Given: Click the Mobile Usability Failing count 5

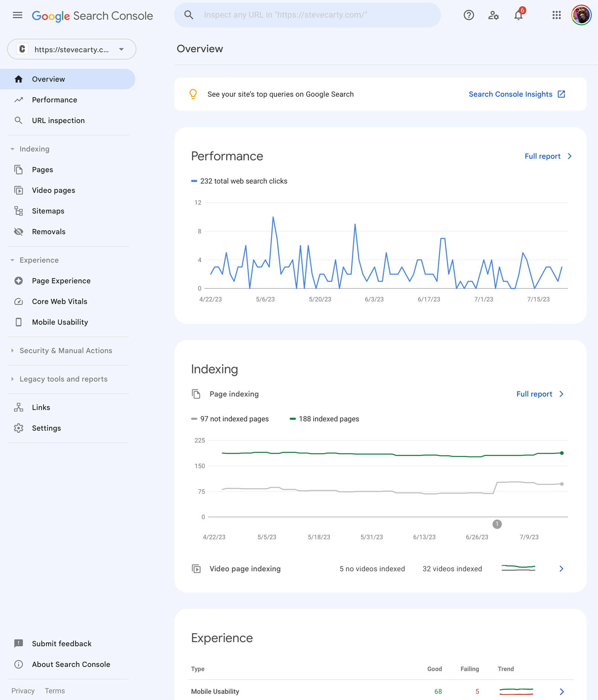Looking at the screenshot, I should point(477,691).
